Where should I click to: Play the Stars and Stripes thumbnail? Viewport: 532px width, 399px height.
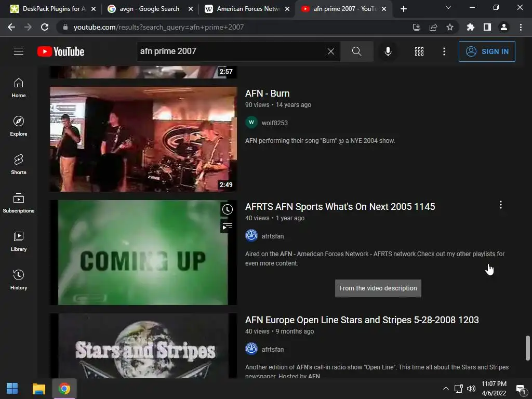tap(143, 345)
